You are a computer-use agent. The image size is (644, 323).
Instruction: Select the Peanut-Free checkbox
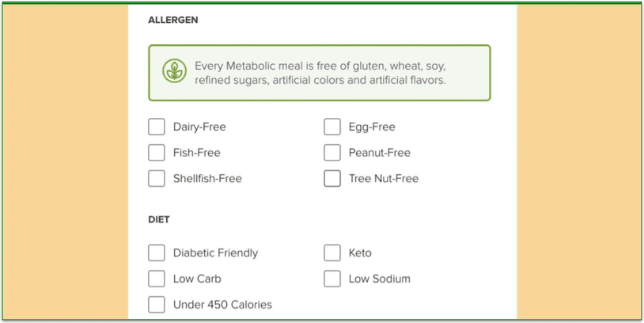pos(331,153)
